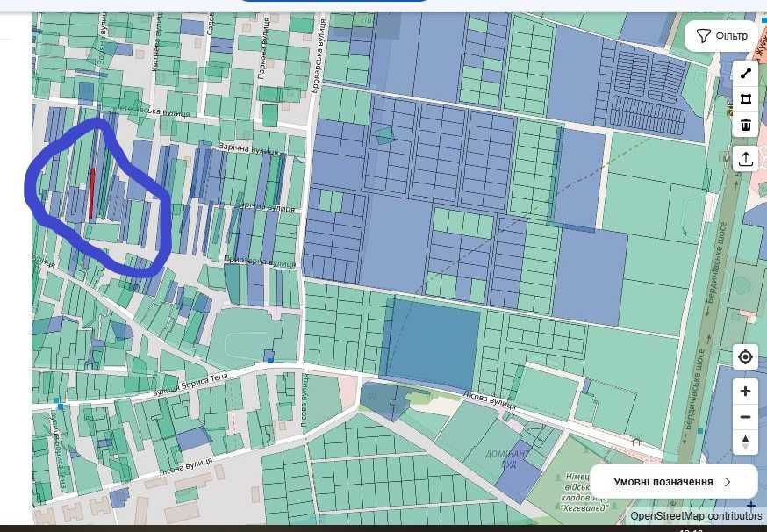The width and height of the screenshot is (767, 532).
Task: Click the вулиця Бориса Тена label
Action: (x=190, y=385)
